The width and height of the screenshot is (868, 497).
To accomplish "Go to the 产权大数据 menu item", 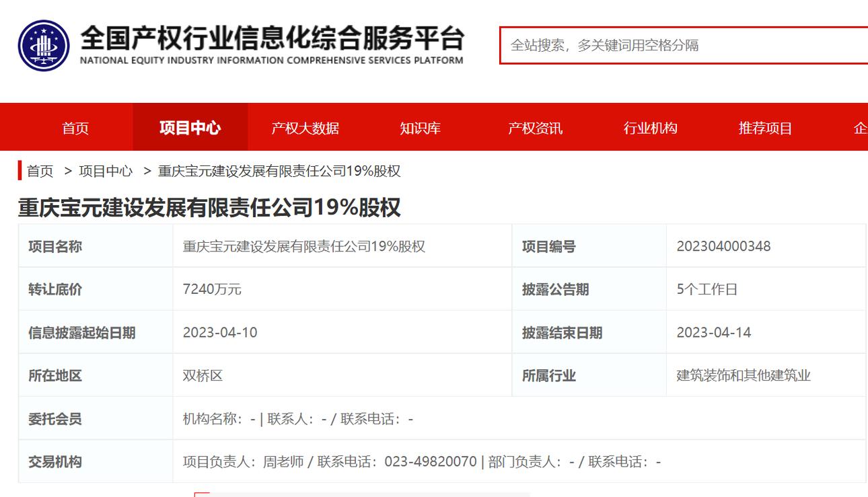I will 305,128.
